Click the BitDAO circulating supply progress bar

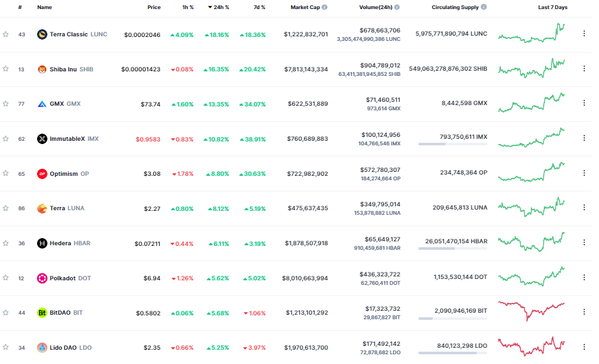point(453,318)
